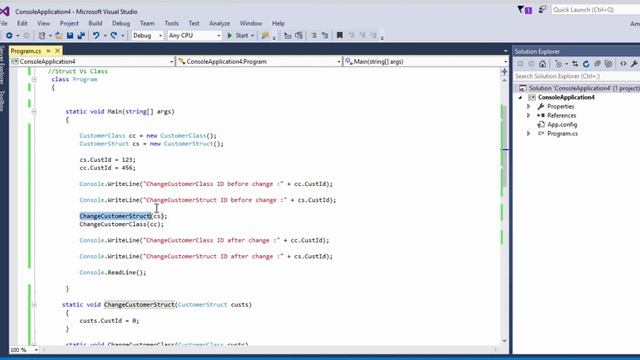640x360 pixels.
Task: Collapse the Main method code outline
Action: 34,111
